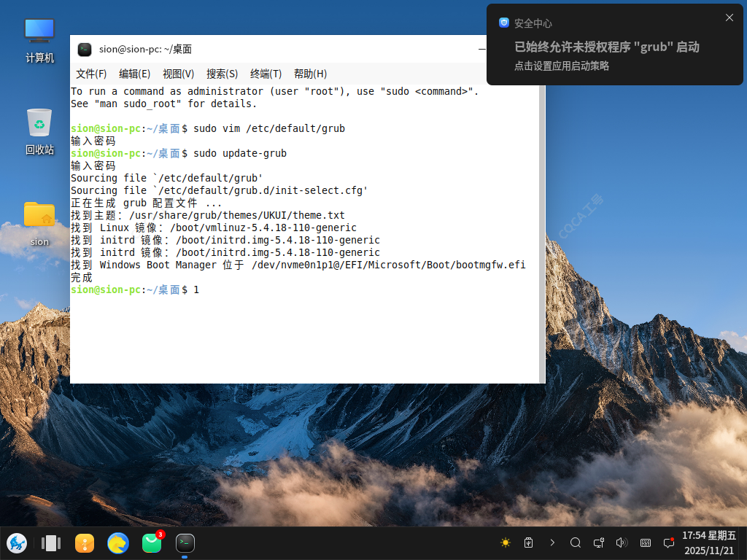The width and height of the screenshot is (747, 560).
Task: Open the 终端(T) menu
Action: (x=266, y=74)
